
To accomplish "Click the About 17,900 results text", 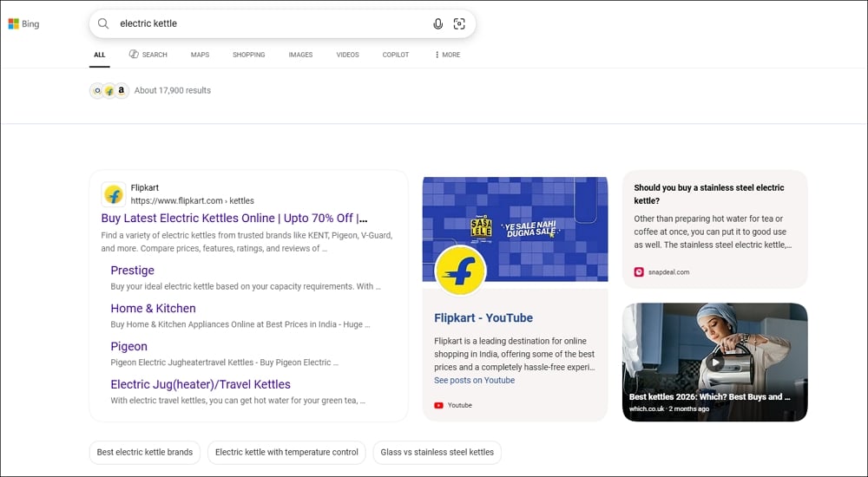I will tap(173, 91).
